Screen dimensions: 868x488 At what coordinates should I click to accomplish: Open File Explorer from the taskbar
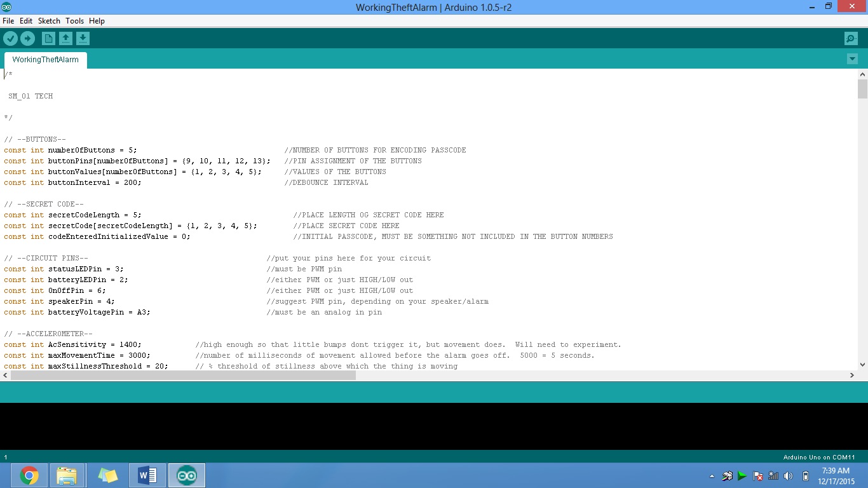tap(67, 475)
